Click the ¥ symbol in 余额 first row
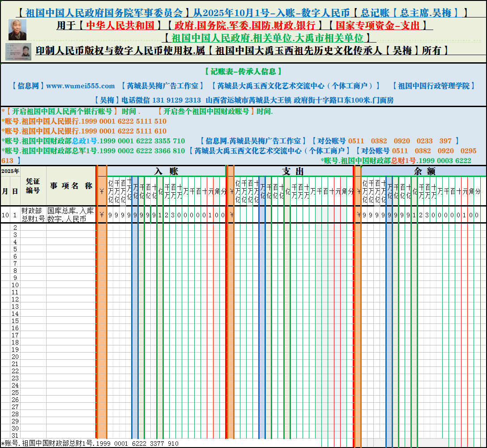 (359, 215)
